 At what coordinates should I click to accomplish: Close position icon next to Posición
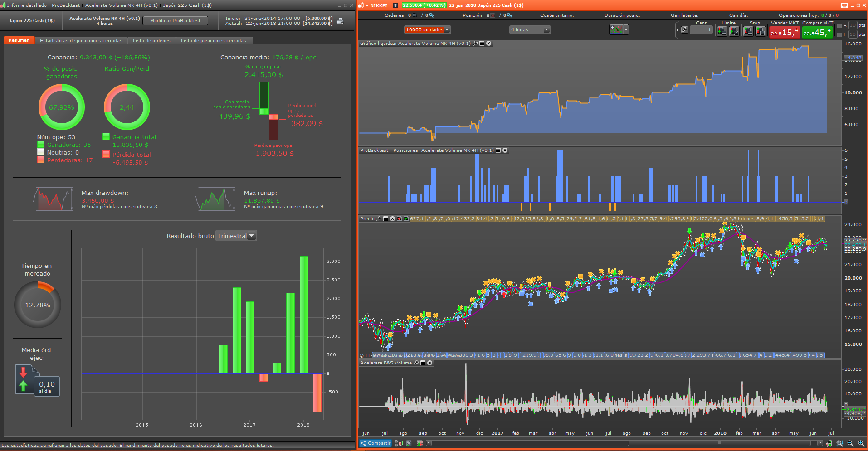[493, 15]
